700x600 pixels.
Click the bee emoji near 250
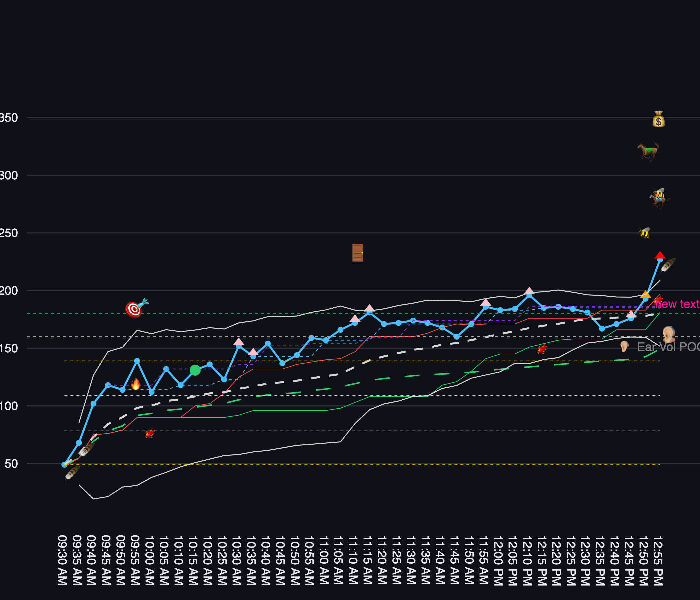point(644,233)
